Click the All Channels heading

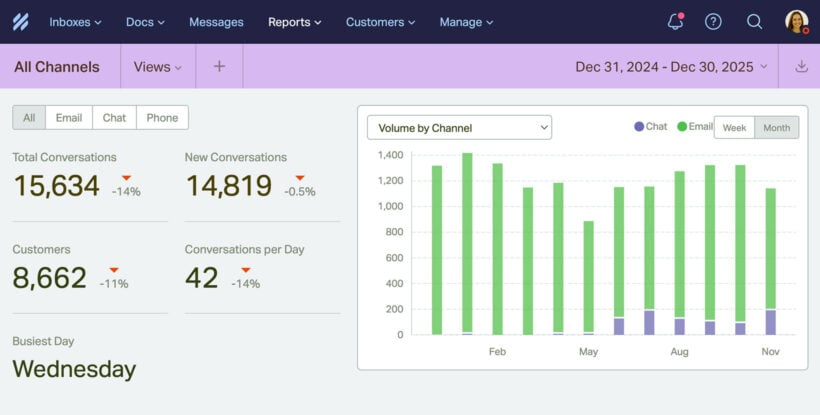pos(57,67)
